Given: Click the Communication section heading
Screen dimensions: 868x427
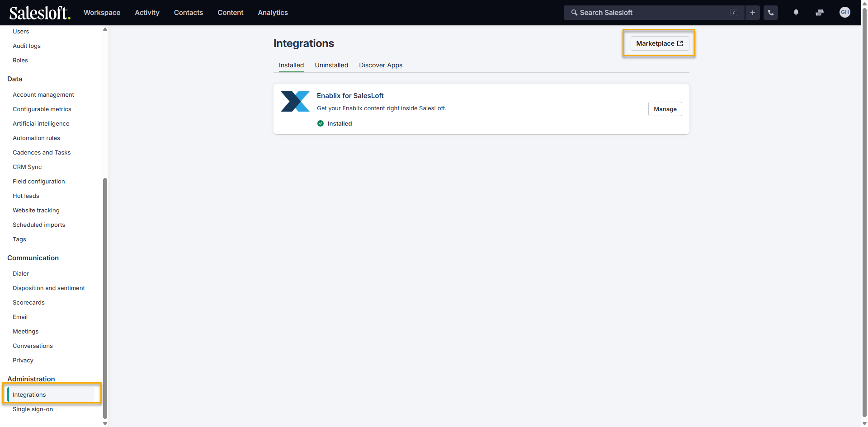Looking at the screenshot, I should (x=33, y=258).
